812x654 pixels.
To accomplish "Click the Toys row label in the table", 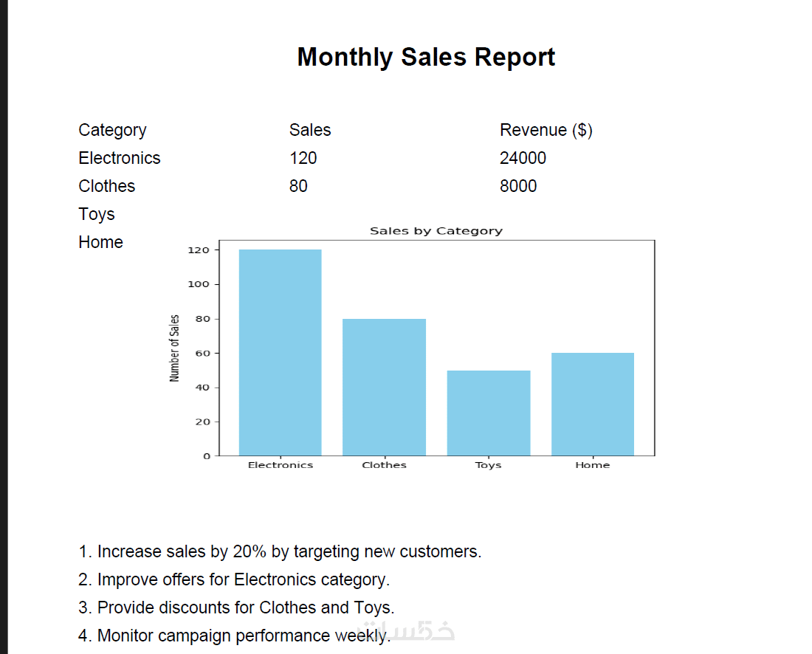I will click(97, 214).
